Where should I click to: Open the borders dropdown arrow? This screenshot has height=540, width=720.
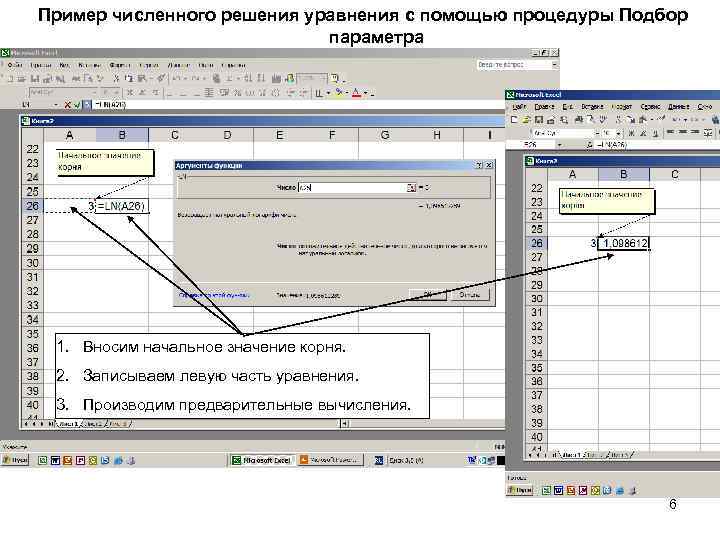point(328,93)
